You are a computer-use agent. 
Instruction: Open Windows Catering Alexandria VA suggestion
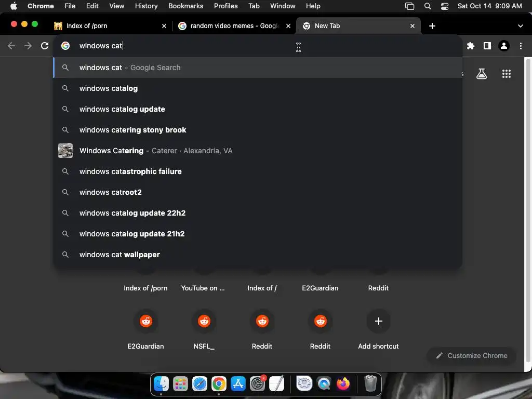pyautogui.click(x=258, y=151)
